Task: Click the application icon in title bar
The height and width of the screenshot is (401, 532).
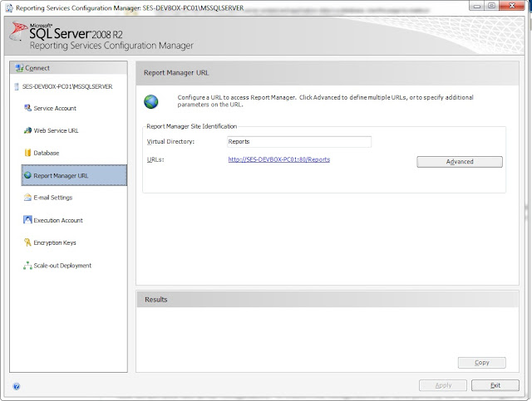Action: point(9,8)
